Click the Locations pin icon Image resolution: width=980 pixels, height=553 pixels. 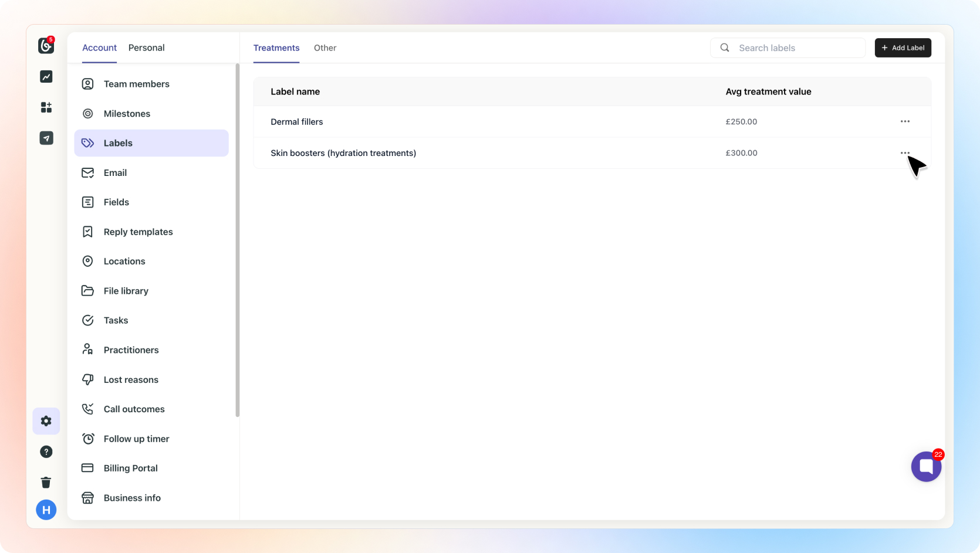[x=87, y=262]
